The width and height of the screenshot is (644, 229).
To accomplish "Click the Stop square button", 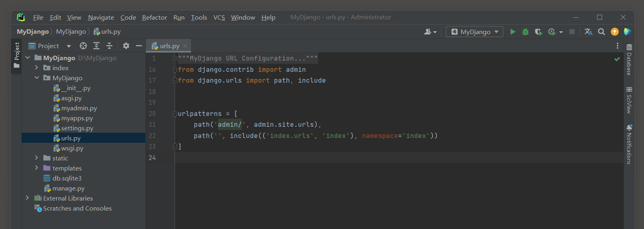I will (x=572, y=32).
